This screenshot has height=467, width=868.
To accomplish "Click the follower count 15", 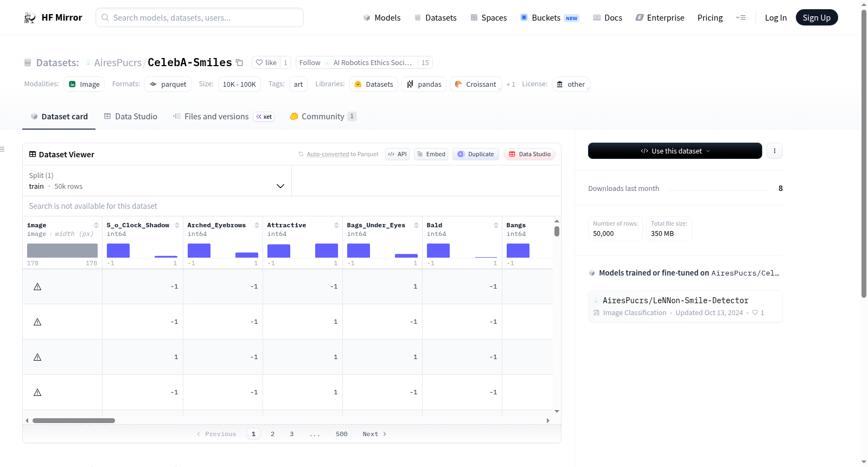I will (425, 62).
